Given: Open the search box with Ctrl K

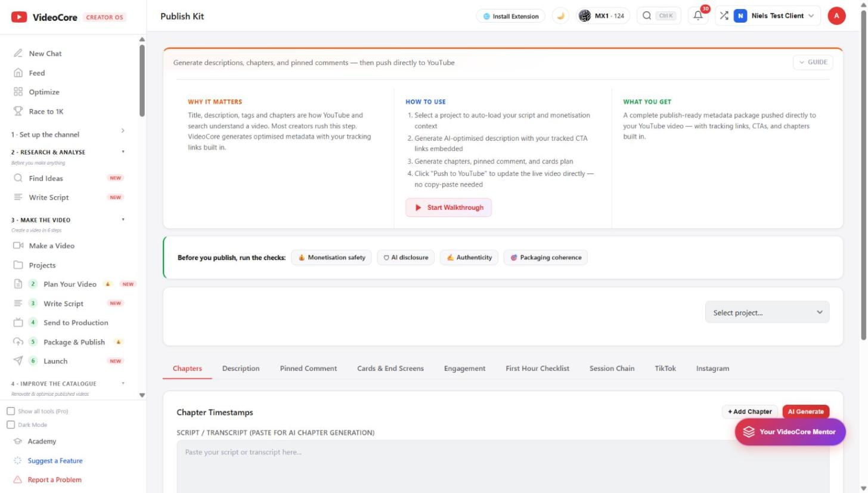Looking at the screenshot, I should point(659,16).
